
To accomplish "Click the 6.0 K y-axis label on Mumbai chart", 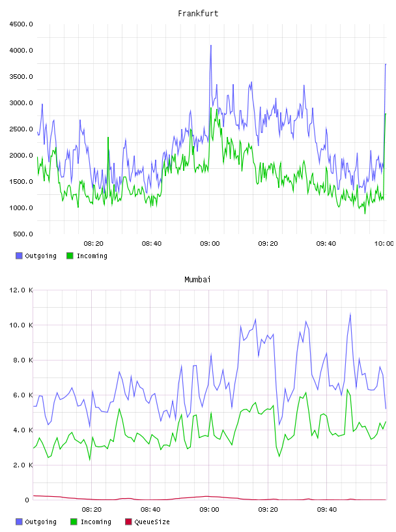I will tap(23, 395).
